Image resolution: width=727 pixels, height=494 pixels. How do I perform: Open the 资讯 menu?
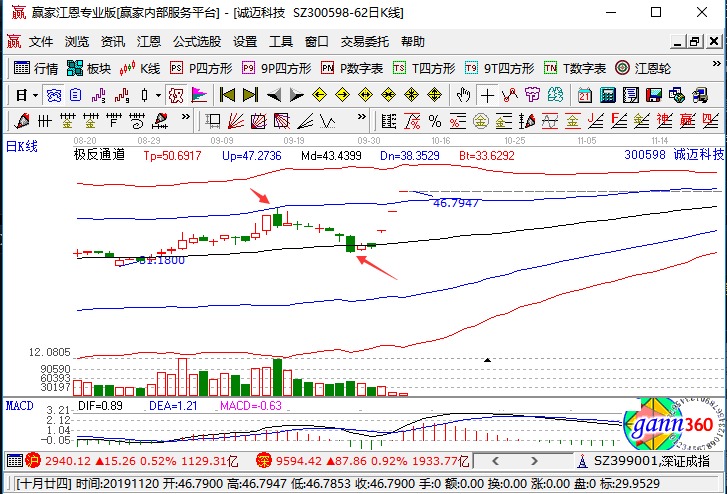(x=113, y=42)
